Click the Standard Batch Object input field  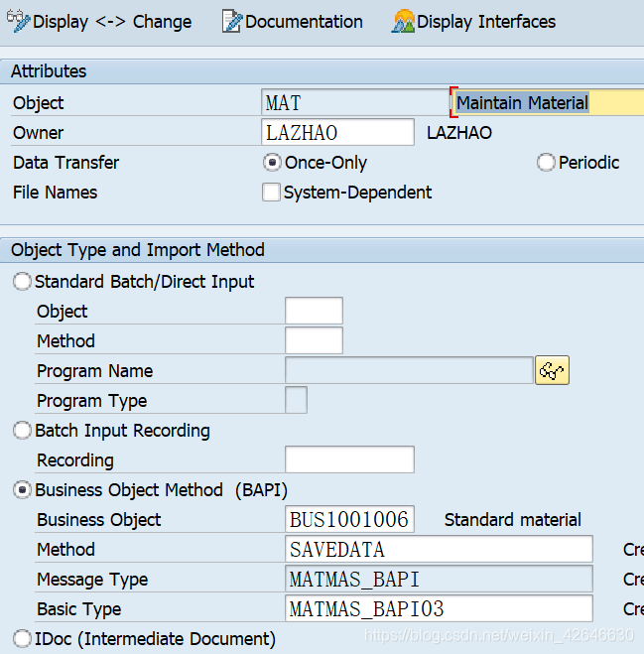(x=315, y=311)
